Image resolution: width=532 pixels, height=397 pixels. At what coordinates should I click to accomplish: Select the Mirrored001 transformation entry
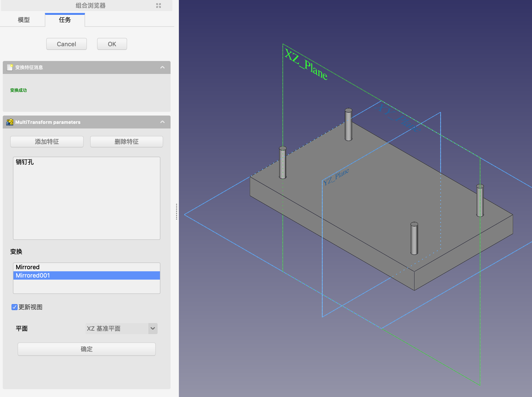click(33, 275)
